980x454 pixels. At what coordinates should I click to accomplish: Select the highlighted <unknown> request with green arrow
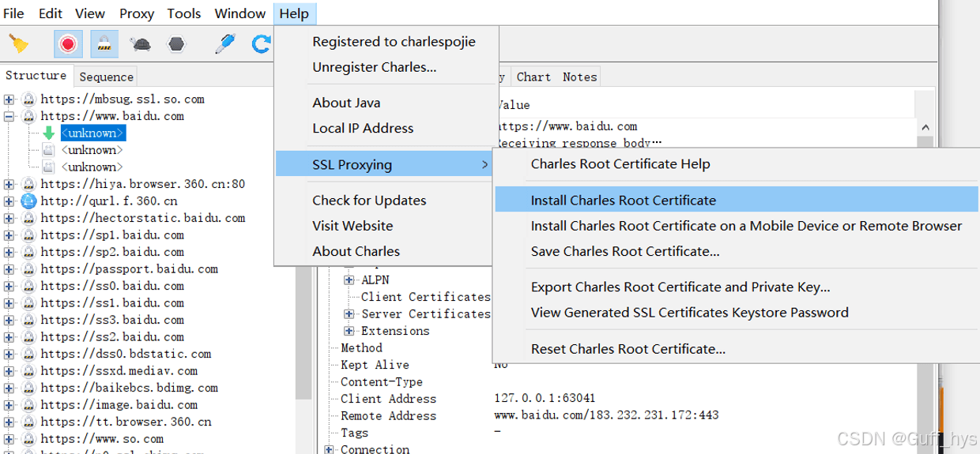click(92, 133)
